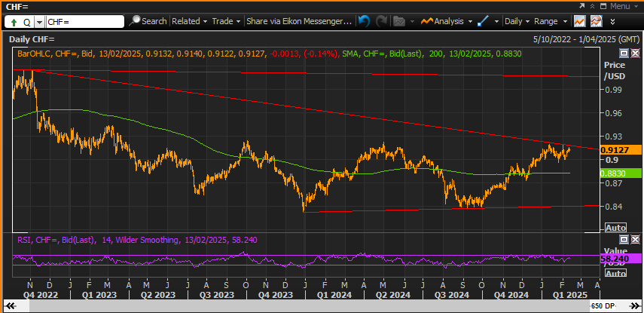This screenshot has height=313, width=644.
Task: Click the window icon beside Menu
Action: click(x=603, y=6)
